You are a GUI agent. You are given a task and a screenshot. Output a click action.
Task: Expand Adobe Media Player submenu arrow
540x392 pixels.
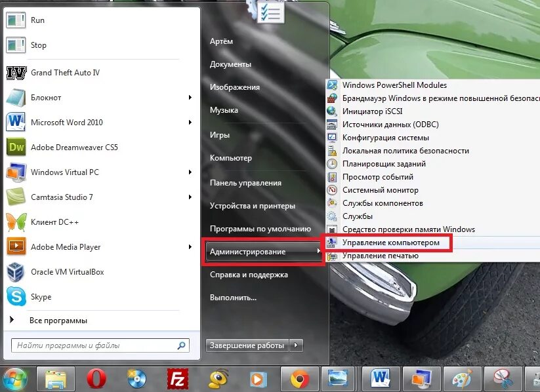(190, 246)
